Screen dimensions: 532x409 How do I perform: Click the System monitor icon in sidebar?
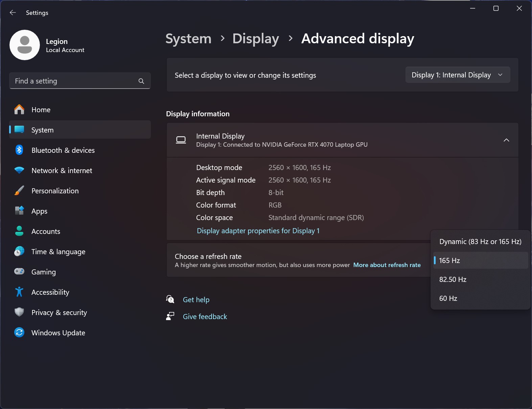click(x=19, y=130)
